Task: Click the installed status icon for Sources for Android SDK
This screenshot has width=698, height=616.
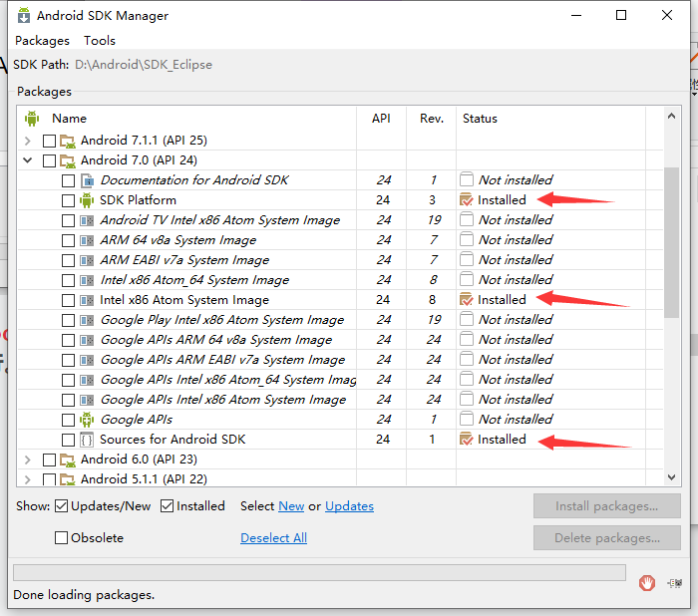Action: click(466, 440)
